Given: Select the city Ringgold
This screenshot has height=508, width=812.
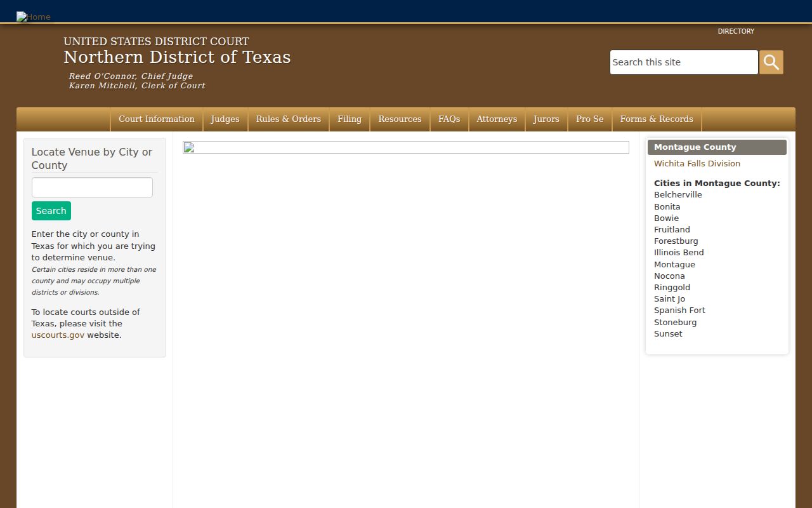Looking at the screenshot, I should pos(672,287).
